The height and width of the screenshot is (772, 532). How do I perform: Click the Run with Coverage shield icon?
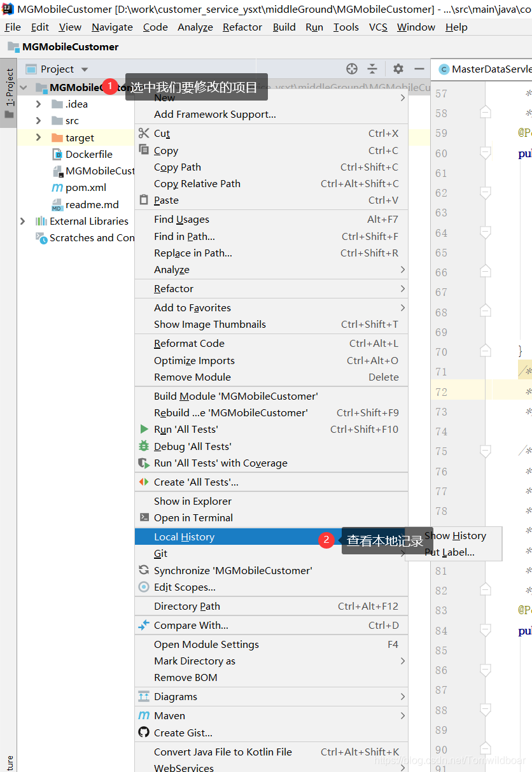point(144,463)
